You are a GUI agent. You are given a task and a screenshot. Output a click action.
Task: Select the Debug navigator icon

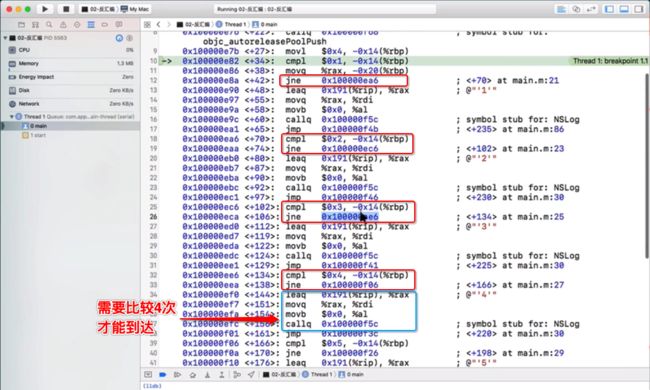point(91,25)
